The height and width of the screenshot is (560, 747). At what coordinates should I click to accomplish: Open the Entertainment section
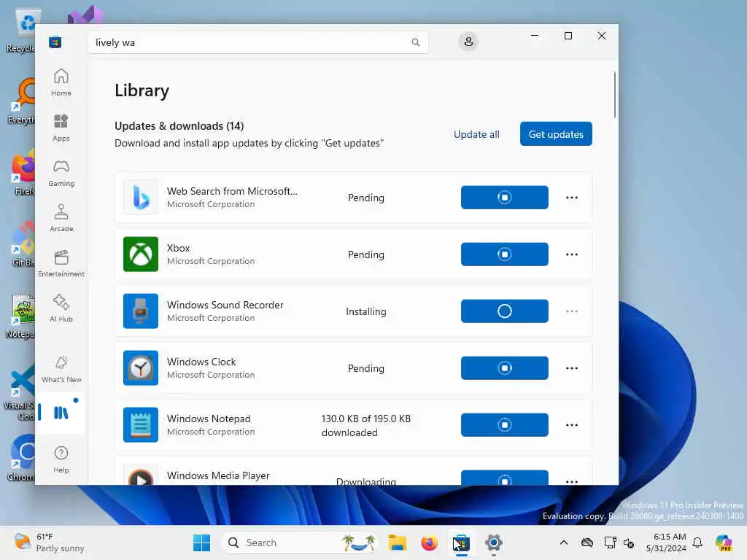pos(61,263)
